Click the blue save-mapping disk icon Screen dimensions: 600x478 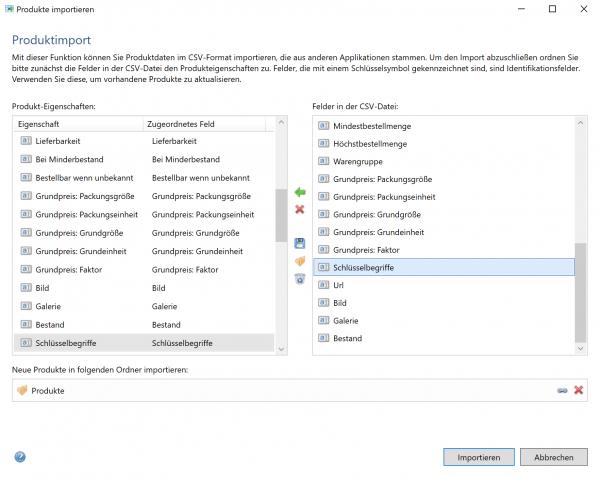click(x=299, y=243)
